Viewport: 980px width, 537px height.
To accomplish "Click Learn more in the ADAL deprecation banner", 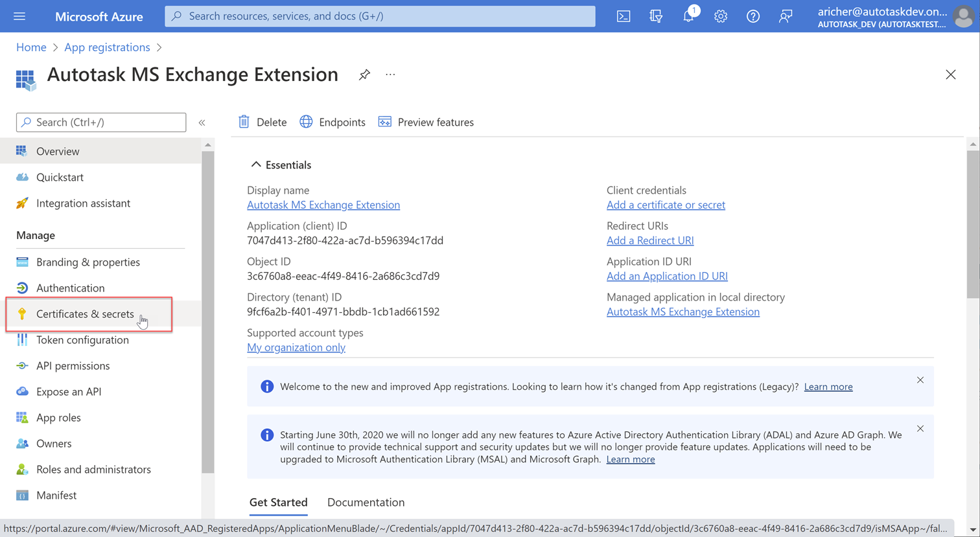I will click(x=631, y=459).
